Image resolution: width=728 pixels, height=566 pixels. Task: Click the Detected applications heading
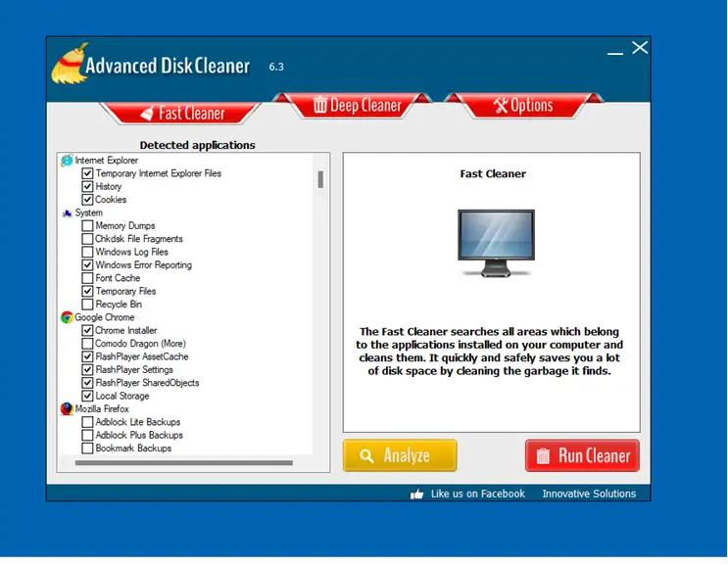click(197, 145)
